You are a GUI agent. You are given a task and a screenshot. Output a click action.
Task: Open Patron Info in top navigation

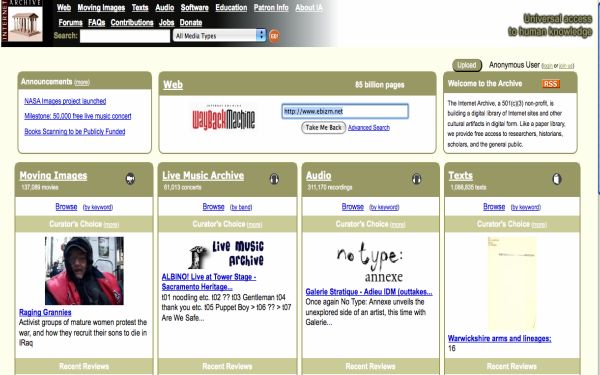click(x=271, y=8)
